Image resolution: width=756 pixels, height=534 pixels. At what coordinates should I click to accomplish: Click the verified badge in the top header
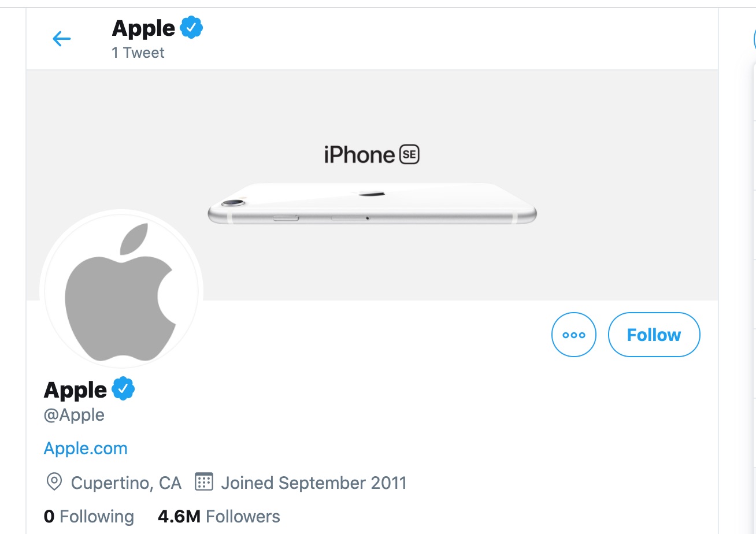pyautogui.click(x=192, y=28)
